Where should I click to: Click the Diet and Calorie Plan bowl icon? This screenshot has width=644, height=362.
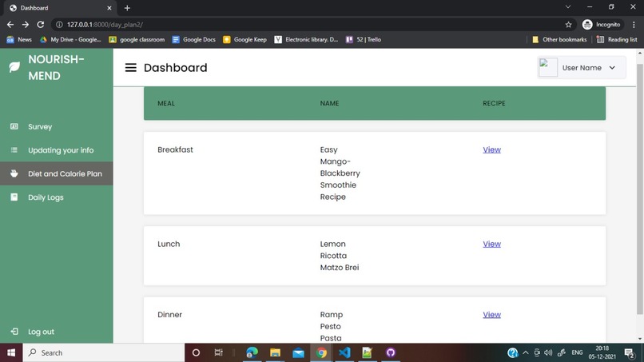14,173
